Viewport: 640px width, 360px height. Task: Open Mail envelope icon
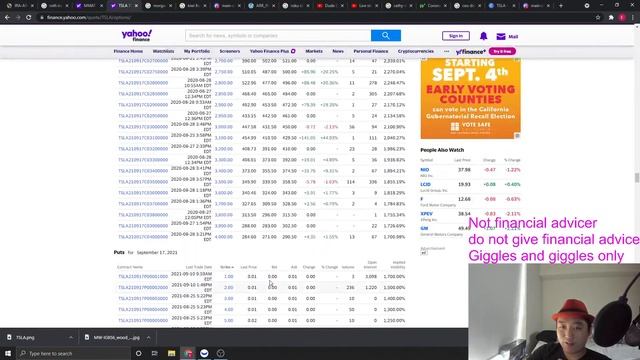click(x=501, y=37)
